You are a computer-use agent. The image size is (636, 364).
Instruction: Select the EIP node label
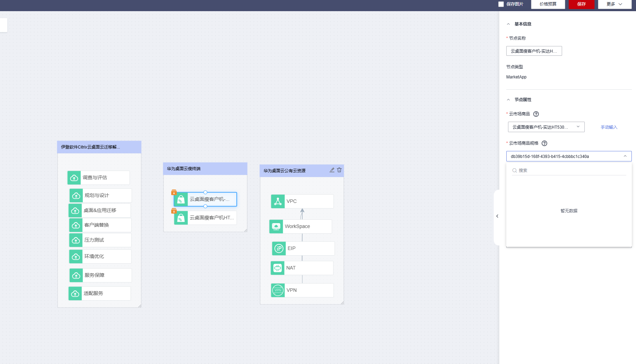(291, 249)
